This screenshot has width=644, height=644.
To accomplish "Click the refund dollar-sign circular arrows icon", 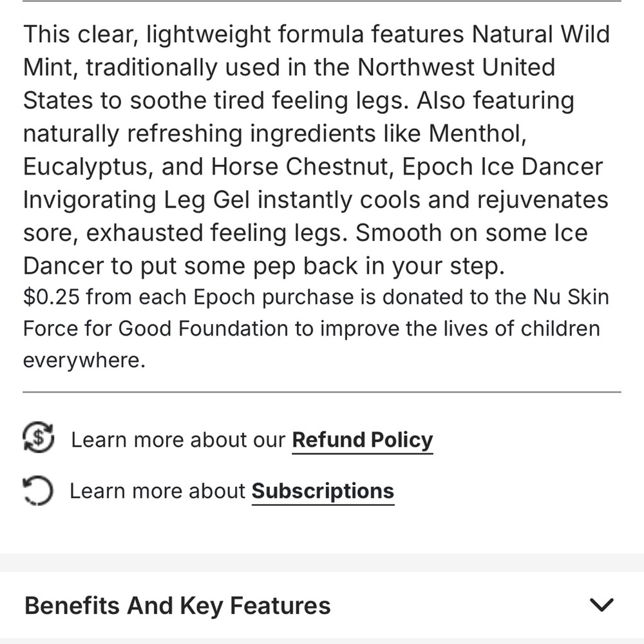I will pyautogui.click(x=38, y=437).
